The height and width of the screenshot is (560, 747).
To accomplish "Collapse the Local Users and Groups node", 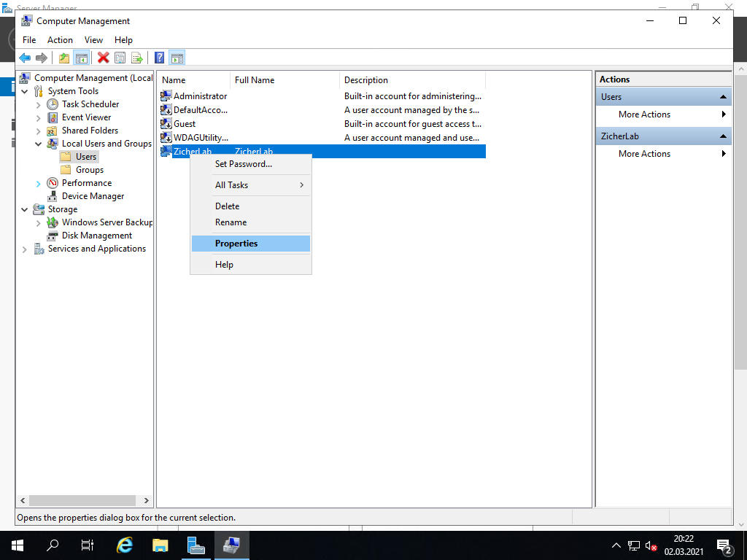I will click(x=39, y=144).
